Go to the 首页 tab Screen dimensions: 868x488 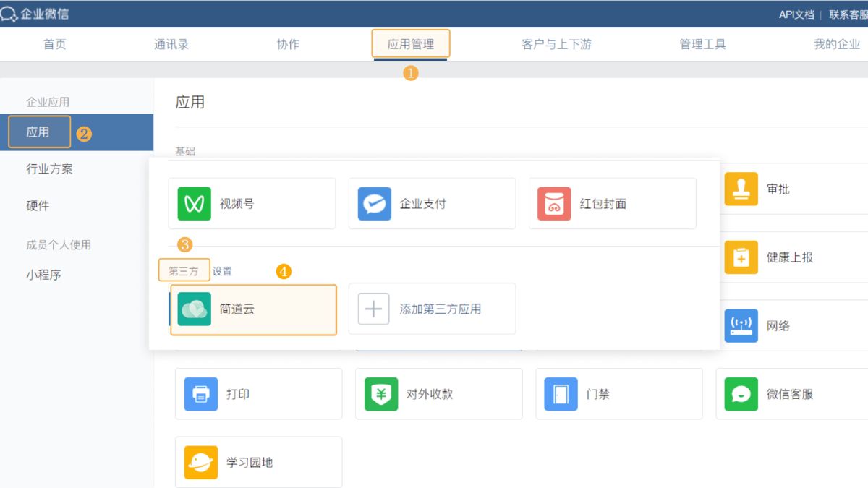click(x=55, y=44)
